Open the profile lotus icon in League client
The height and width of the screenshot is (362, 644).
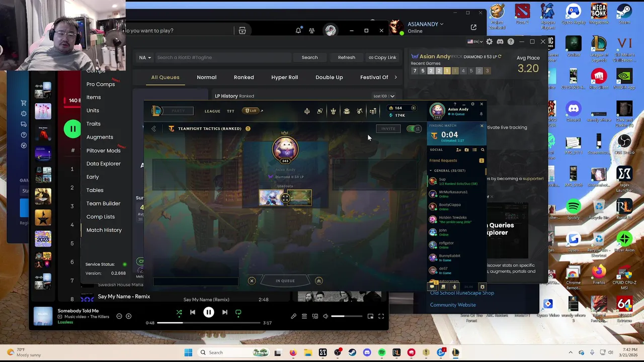click(333, 111)
